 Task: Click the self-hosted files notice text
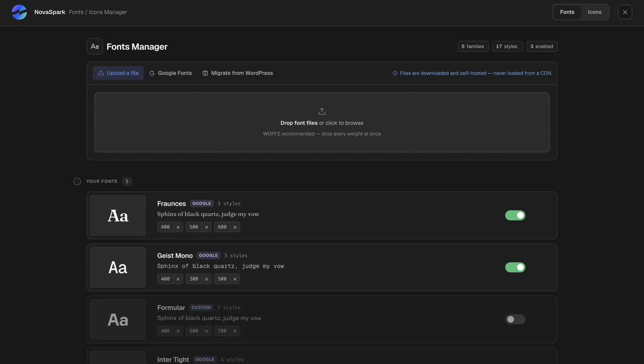[476, 73]
